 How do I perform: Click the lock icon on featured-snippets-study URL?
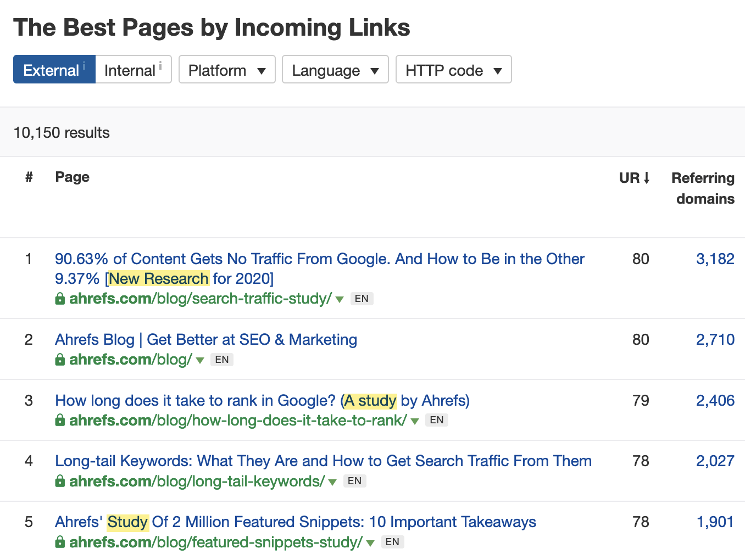click(59, 542)
